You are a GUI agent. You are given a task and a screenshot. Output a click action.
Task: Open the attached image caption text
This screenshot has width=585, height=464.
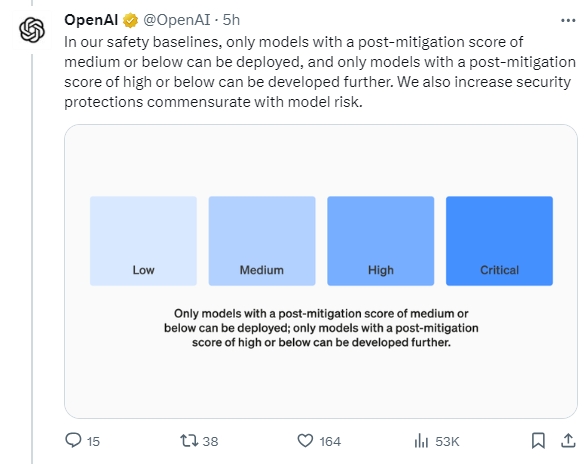pos(321,328)
